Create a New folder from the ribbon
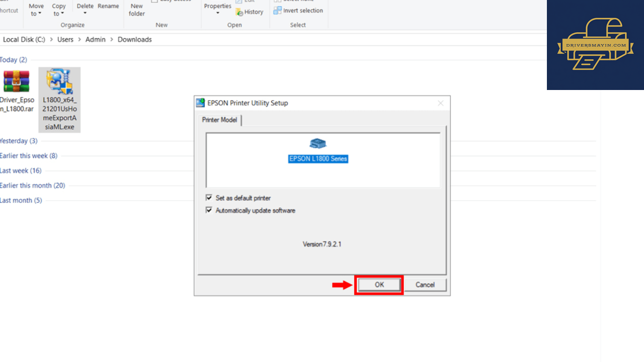Screen dimensions: 644x362 [x=137, y=10]
